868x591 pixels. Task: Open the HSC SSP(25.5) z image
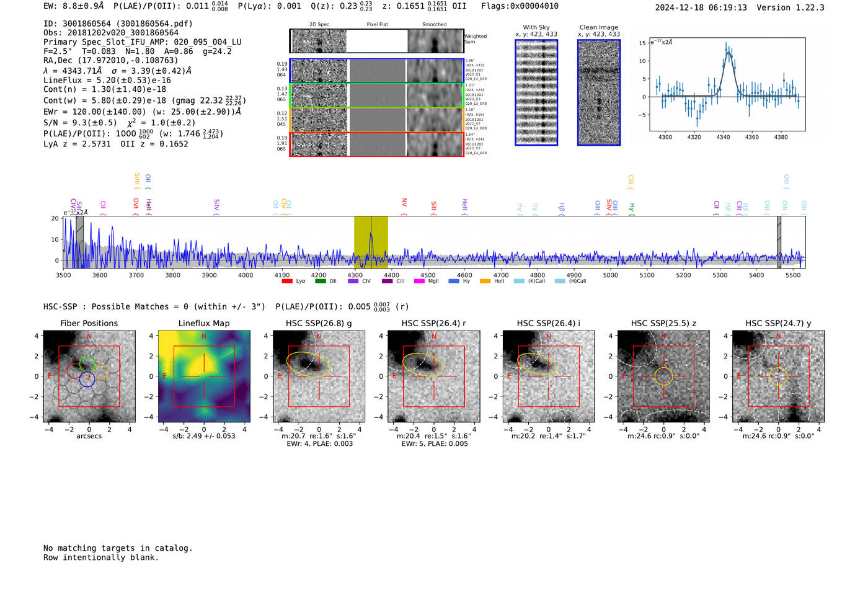663,376
